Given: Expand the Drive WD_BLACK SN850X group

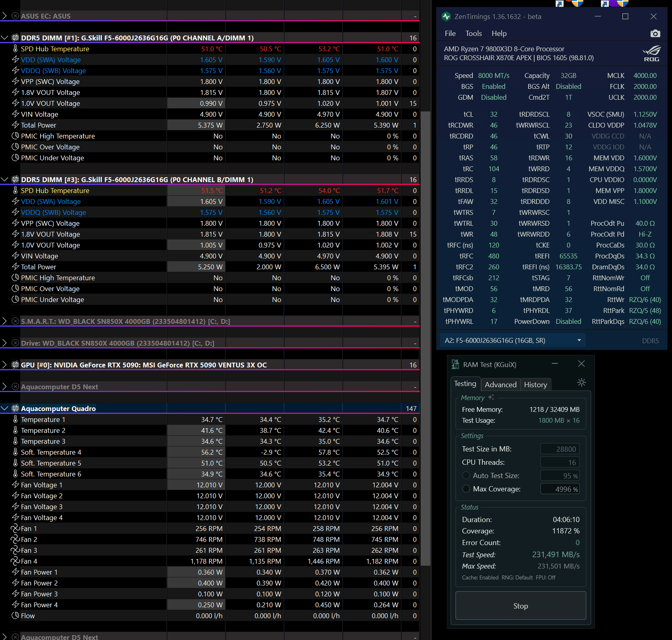Looking at the screenshot, I should 4,343.
